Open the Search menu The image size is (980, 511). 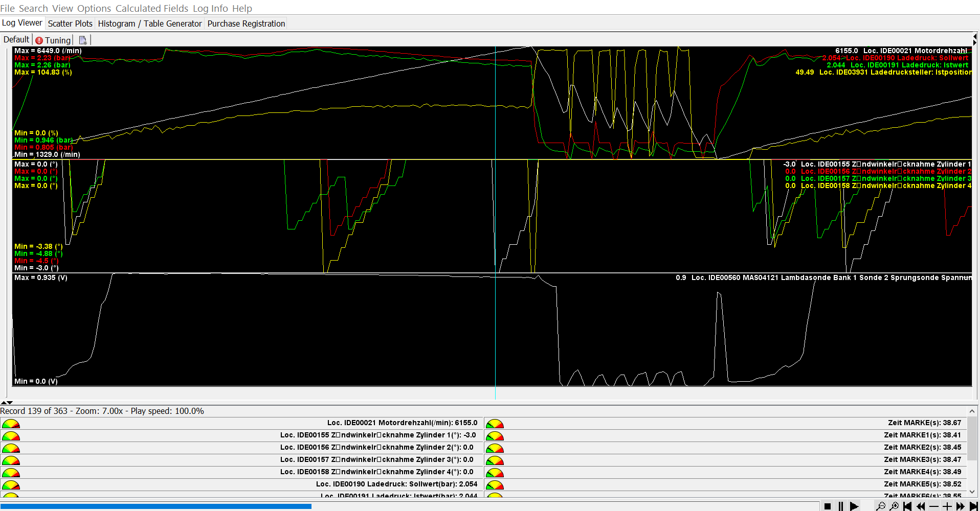pos(33,8)
